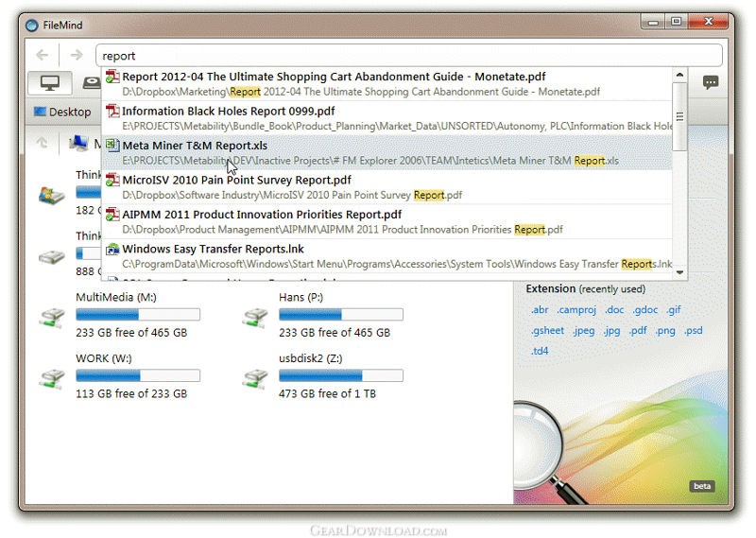Click the forward navigation arrow

(77, 55)
